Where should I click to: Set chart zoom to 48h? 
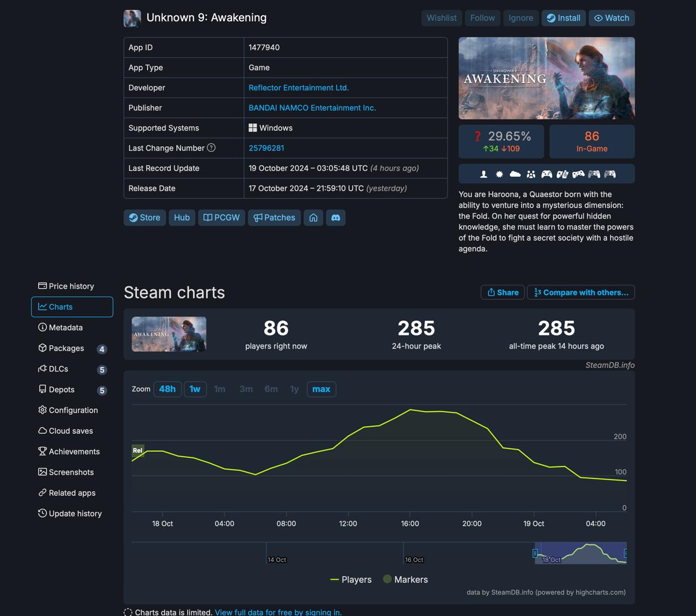click(x=167, y=389)
